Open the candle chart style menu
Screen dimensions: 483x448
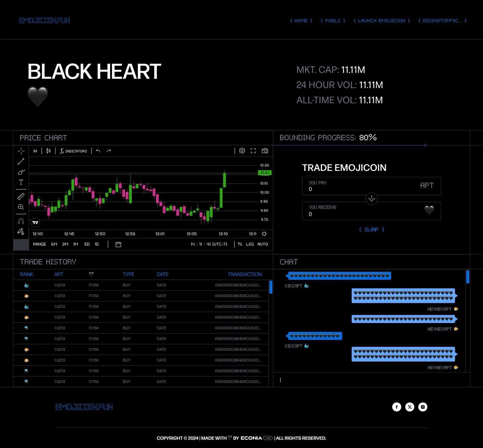click(48, 151)
